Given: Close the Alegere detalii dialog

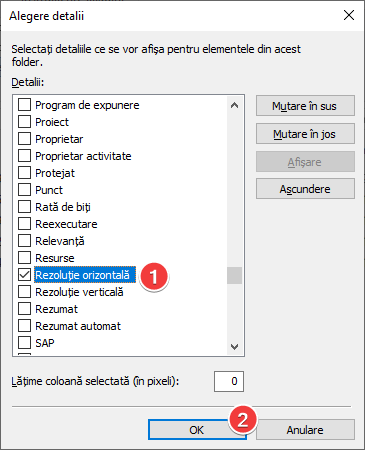Looking at the screenshot, I should click(x=349, y=15).
